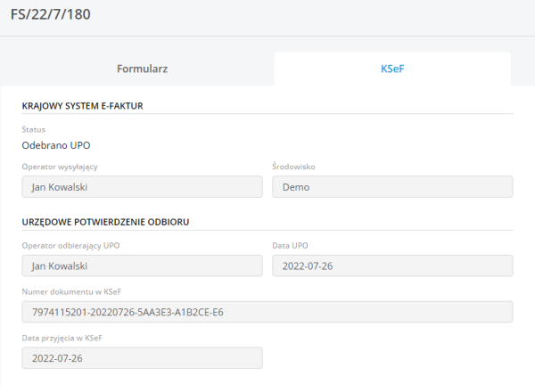Image resolution: width=535 pixels, height=392 pixels.
Task: Click the Operator odbierający UPO label
Action: point(70,246)
